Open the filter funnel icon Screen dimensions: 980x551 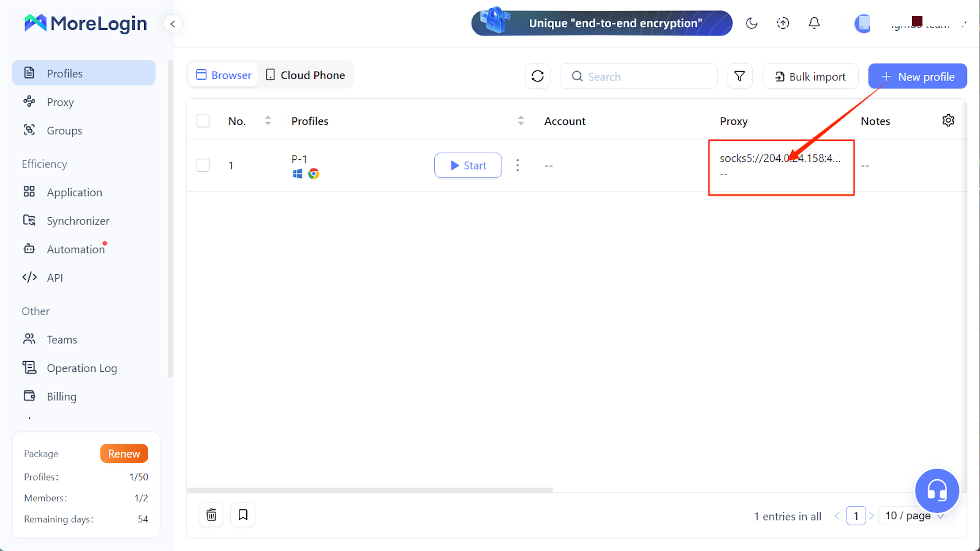739,76
